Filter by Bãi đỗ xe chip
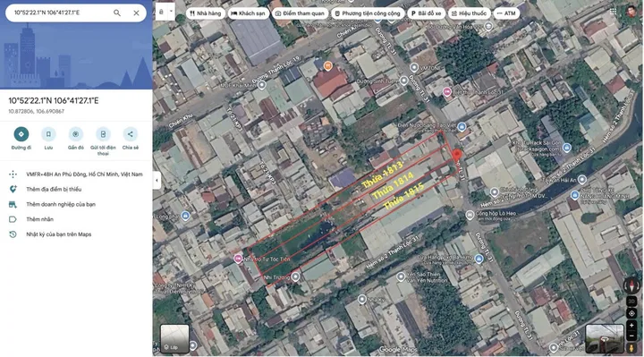Image resolution: width=644 pixels, height=357 pixels. (426, 13)
